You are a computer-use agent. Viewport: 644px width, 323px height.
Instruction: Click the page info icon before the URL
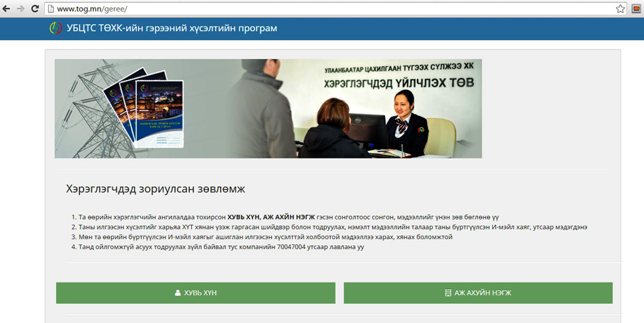coord(50,9)
